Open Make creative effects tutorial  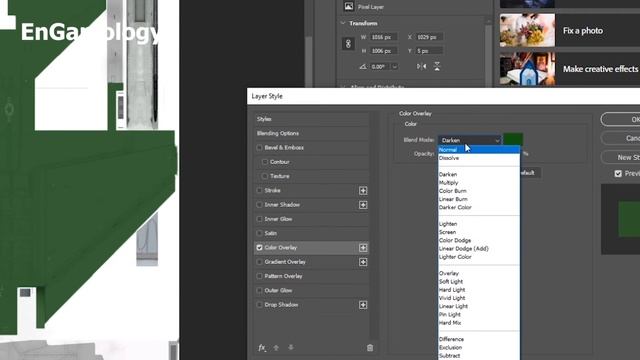pyautogui.click(x=570, y=69)
